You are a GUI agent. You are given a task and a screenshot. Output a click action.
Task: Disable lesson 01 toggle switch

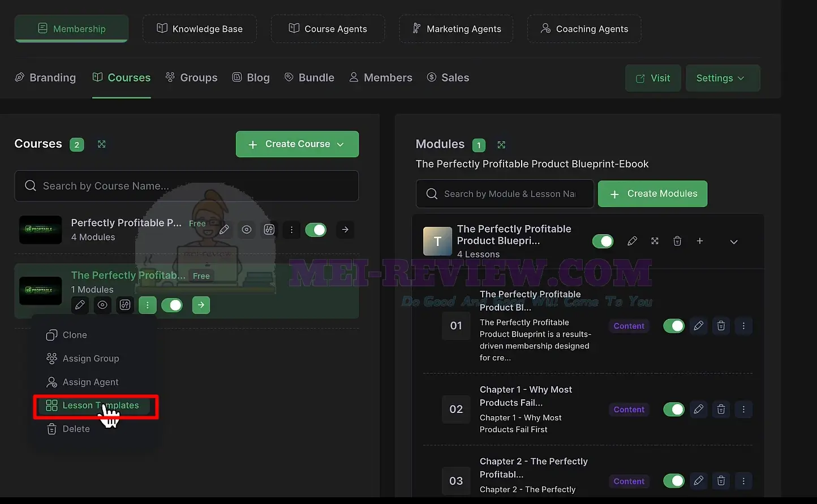coord(674,326)
